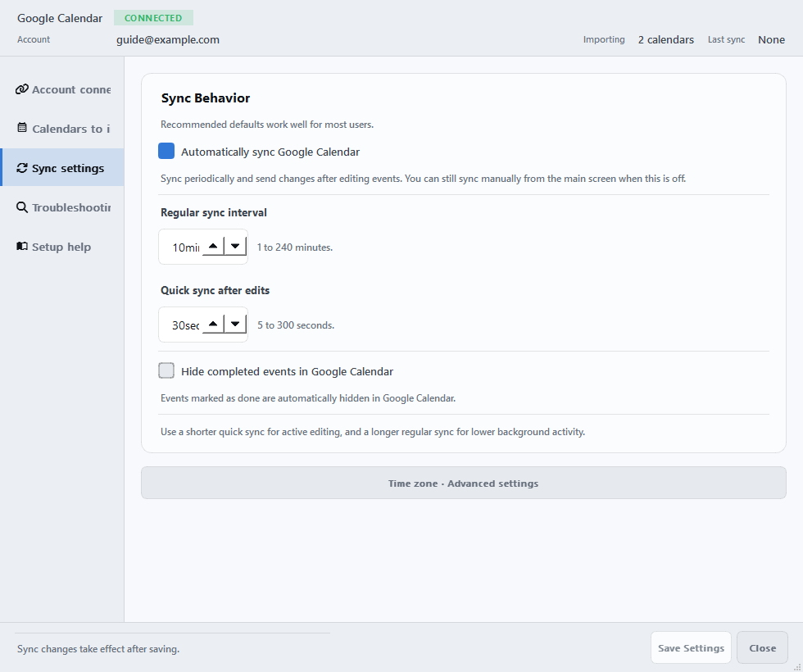The image size is (803, 672).
Task: Open the Troubleshooting tab
Action: pos(62,207)
